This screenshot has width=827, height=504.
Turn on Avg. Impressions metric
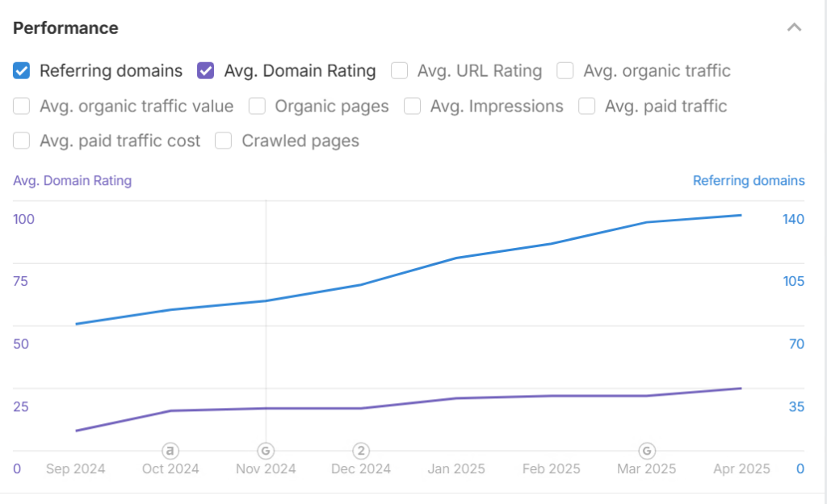point(412,106)
